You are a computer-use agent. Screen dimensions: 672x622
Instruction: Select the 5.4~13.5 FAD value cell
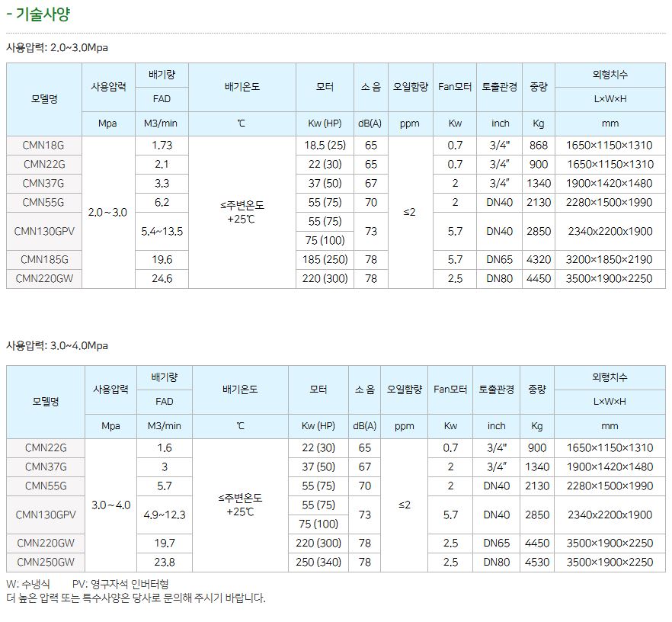point(162,231)
